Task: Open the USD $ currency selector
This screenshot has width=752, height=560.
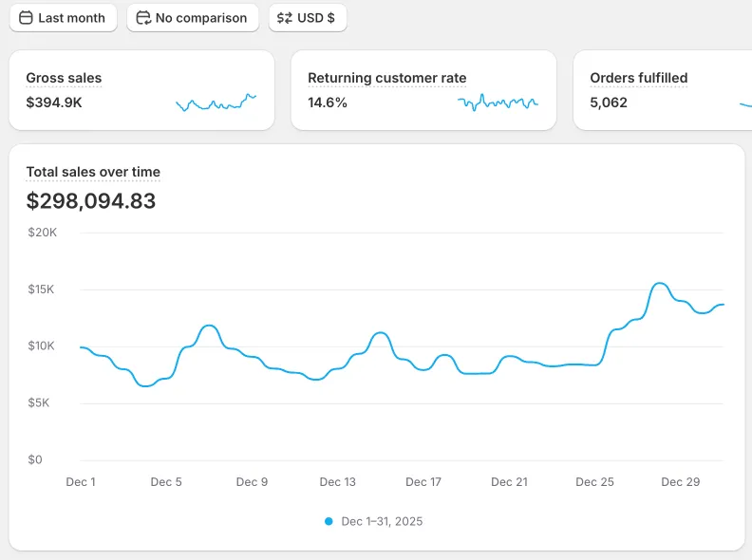Action: [x=308, y=18]
